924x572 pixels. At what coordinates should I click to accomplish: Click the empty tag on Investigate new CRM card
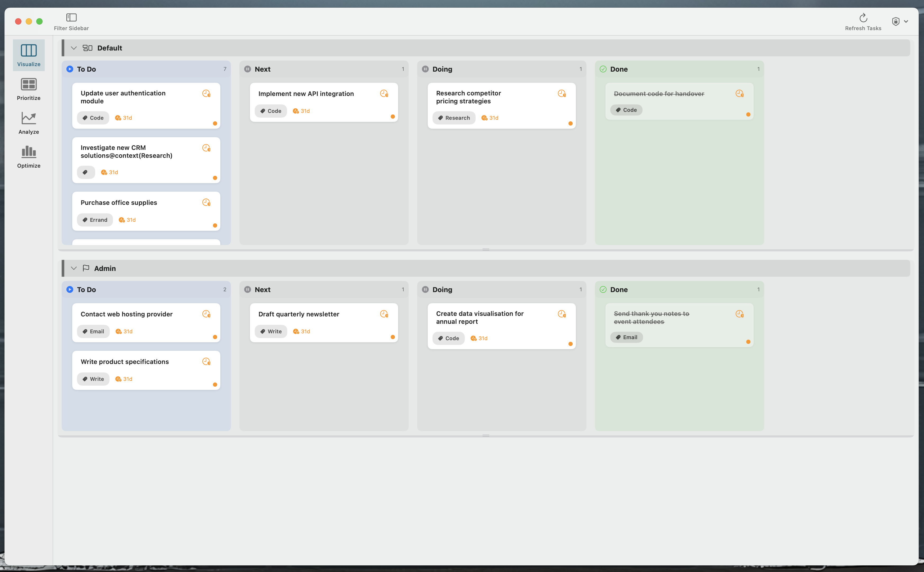(86, 172)
